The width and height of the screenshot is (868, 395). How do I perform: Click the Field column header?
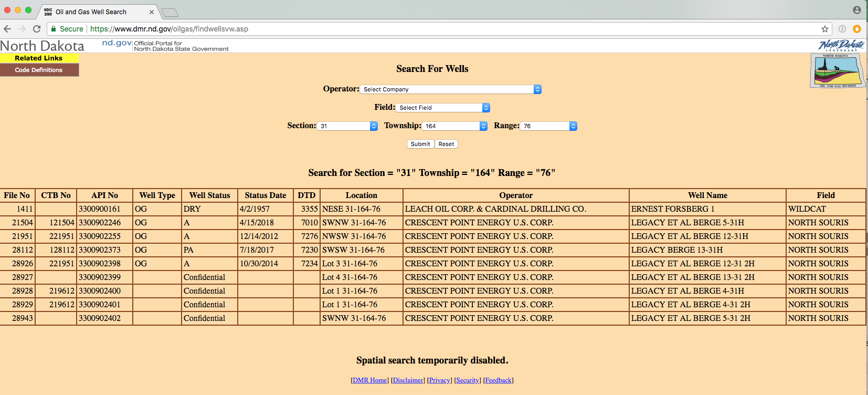click(x=826, y=195)
